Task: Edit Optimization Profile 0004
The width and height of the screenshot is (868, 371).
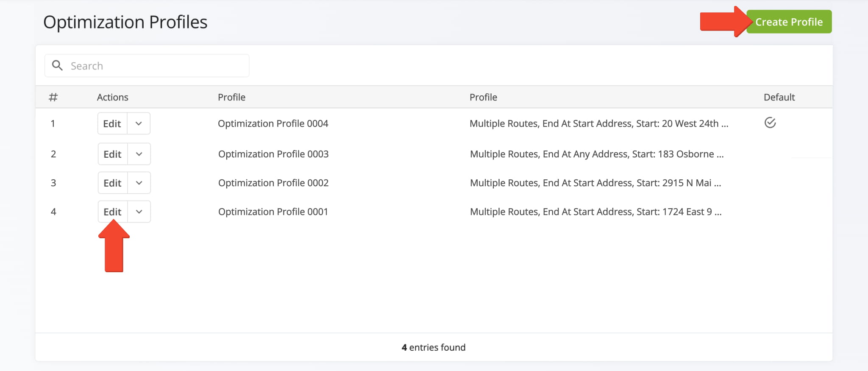Action: click(x=112, y=124)
